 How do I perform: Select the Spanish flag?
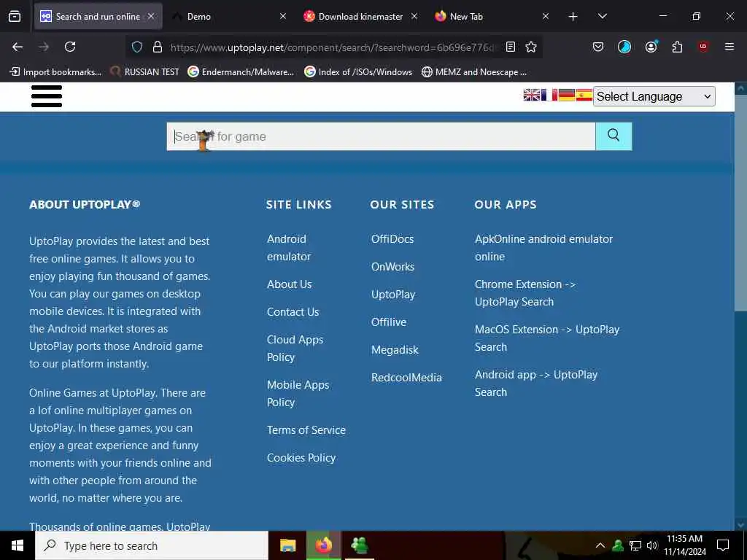click(584, 96)
